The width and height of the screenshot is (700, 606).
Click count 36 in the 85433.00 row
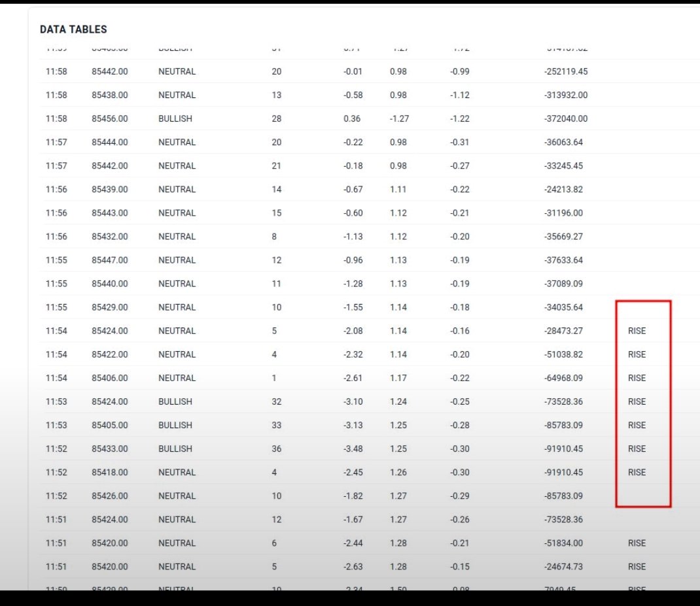pos(276,449)
